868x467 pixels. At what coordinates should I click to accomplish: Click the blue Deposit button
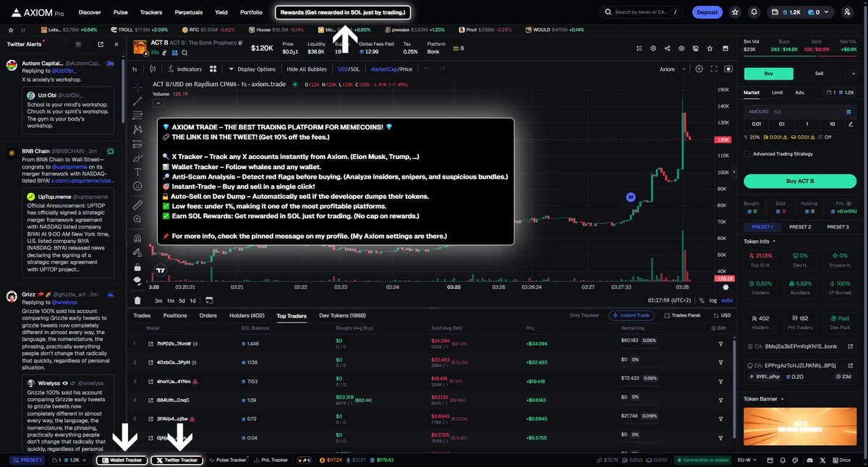click(x=707, y=12)
